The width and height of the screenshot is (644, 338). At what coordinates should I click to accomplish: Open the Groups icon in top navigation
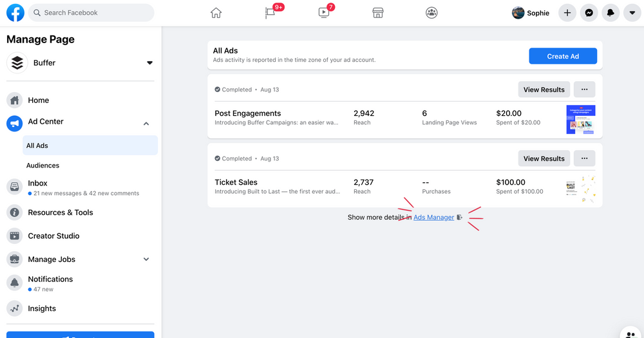click(x=431, y=13)
